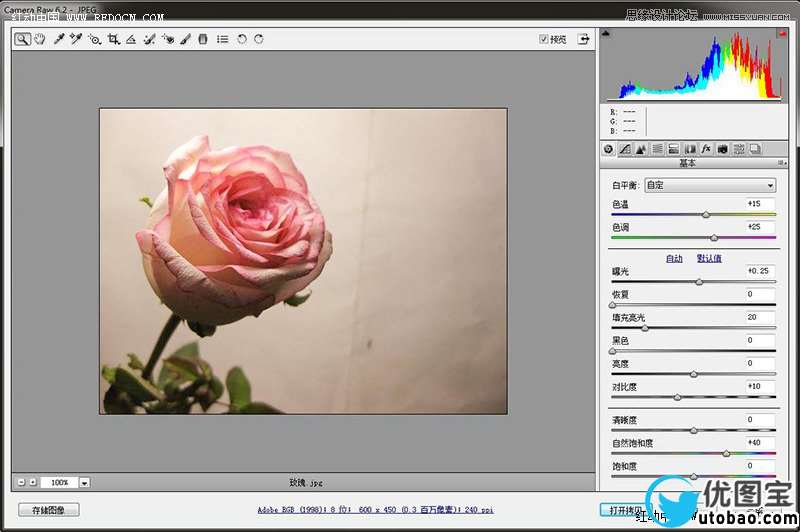
Task: Select the Spot Removal tool
Action: 149,39
